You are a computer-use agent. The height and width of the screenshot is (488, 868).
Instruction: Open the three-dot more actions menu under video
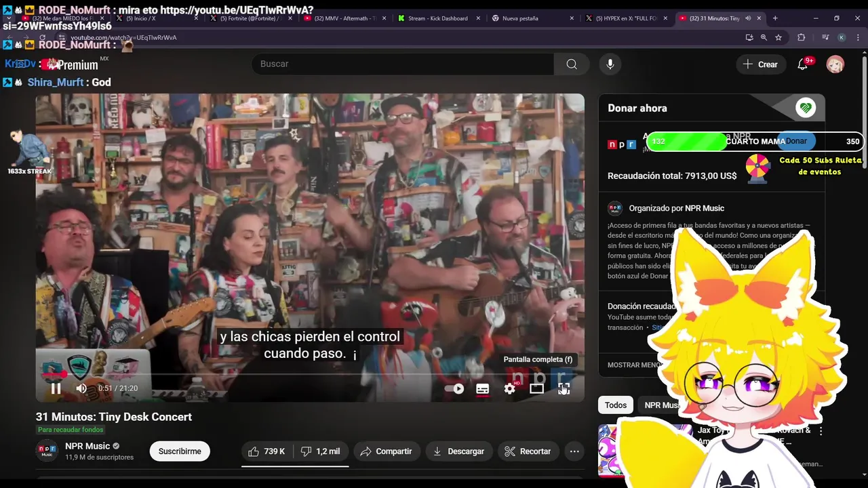point(574,451)
